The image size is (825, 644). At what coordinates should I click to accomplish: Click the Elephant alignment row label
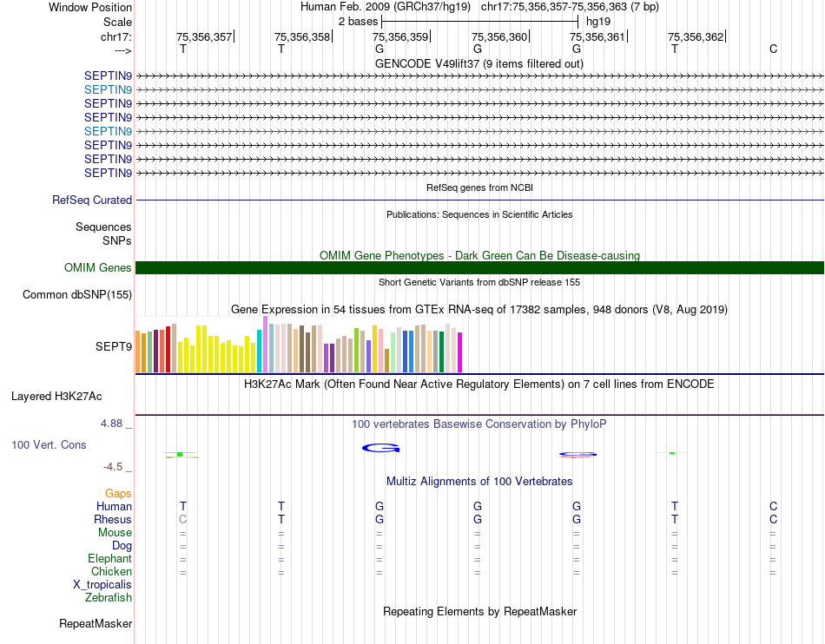click(109, 558)
